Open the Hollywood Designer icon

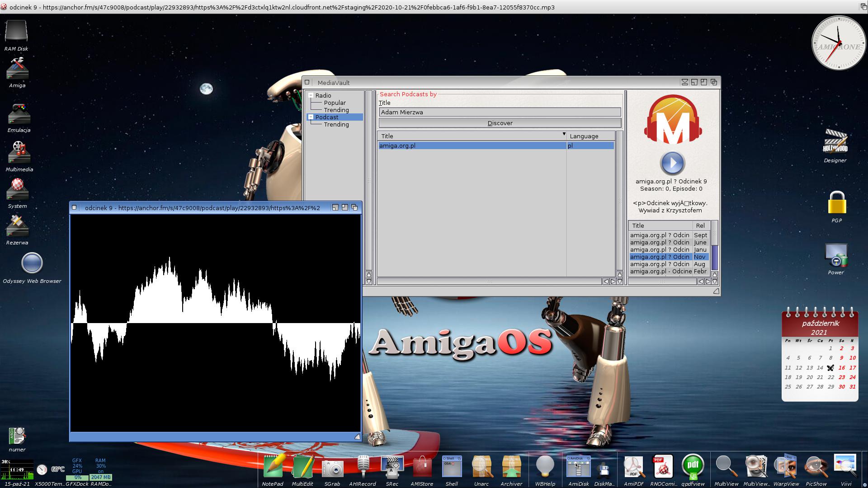[x=835, y=141]
